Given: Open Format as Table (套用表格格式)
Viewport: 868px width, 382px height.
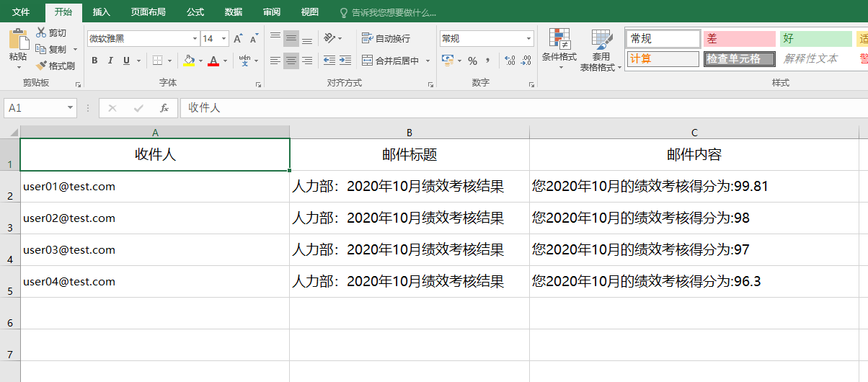Looking at the screenshot, I should pyautogui.click(x=601, y=50).
